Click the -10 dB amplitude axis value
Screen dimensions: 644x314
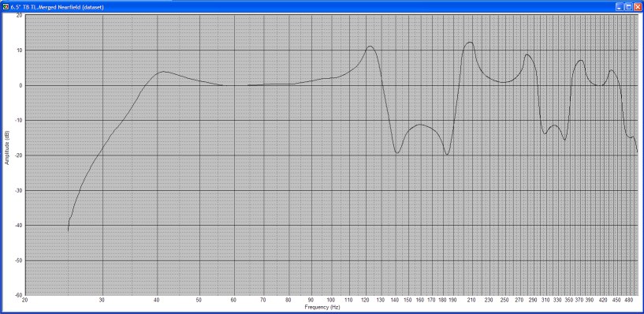[x=18, y=121]
